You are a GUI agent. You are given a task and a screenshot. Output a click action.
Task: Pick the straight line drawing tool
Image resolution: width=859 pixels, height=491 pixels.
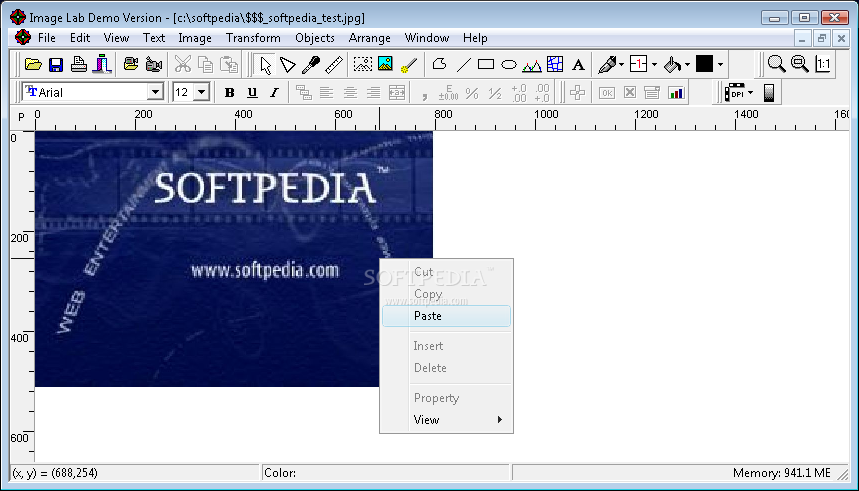click(x=463, y=65)
